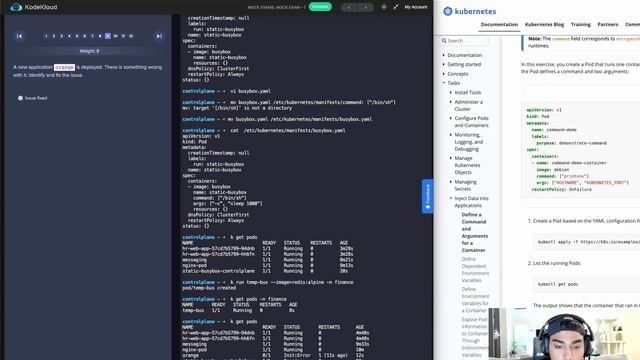Open the Kubernetes Blog tab
Viewport: 640px width, 360px height.
544,24
